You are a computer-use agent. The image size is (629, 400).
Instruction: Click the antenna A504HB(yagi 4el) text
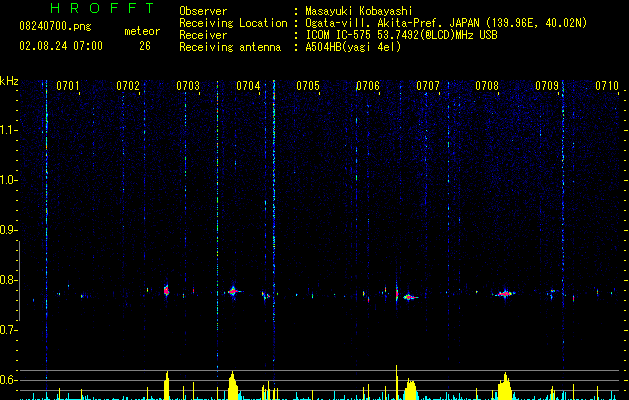click(353, 47)
